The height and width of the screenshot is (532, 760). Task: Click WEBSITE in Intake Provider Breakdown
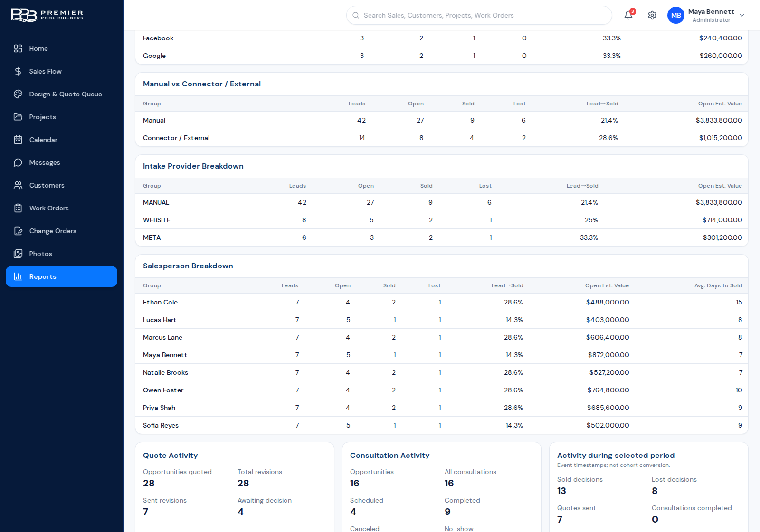click(157, 220)
